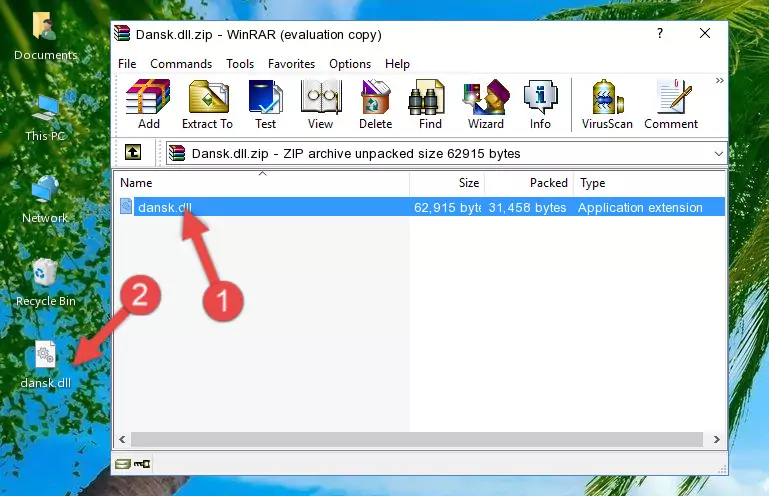The width and height of the screenshot is (769, 496).
Task: Select the Network desktop icon
Action: pyautogui.click(x=45, y=200)
